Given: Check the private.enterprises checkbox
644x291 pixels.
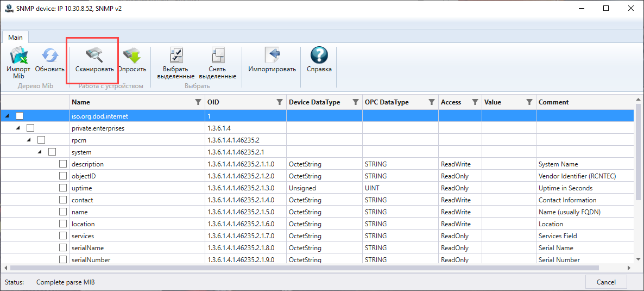Looking at the screenshot, I should coord(30,128).
